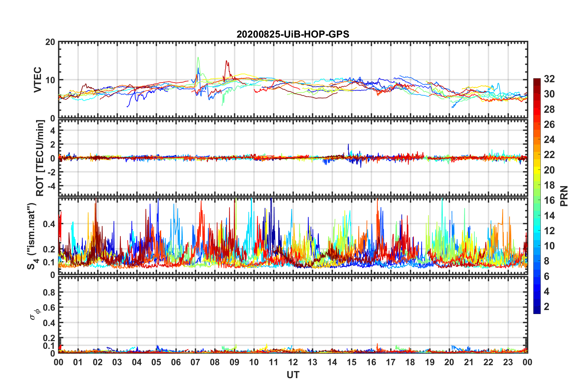Click the VTEC y-axis label
This screenshot has height=392, width=586.
38,80
